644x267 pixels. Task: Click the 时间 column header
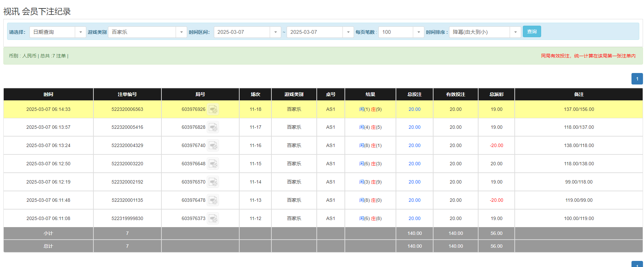click(x=48, y=94)
